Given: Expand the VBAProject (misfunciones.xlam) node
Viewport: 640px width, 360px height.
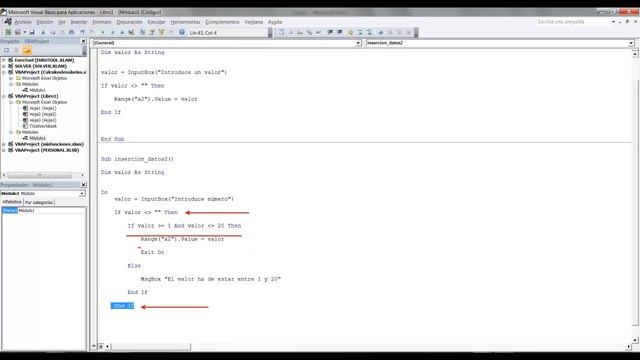Looking at the screenshot, I should (4, 144).
